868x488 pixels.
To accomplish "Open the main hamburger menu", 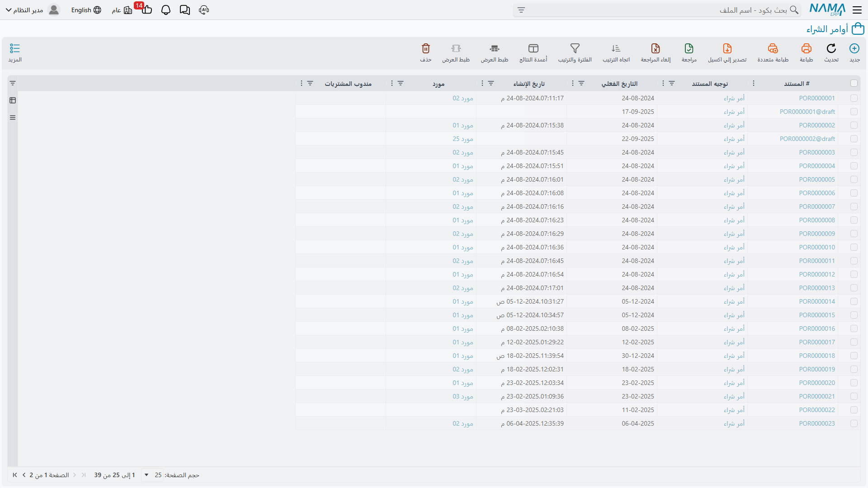I will point(857,9).
